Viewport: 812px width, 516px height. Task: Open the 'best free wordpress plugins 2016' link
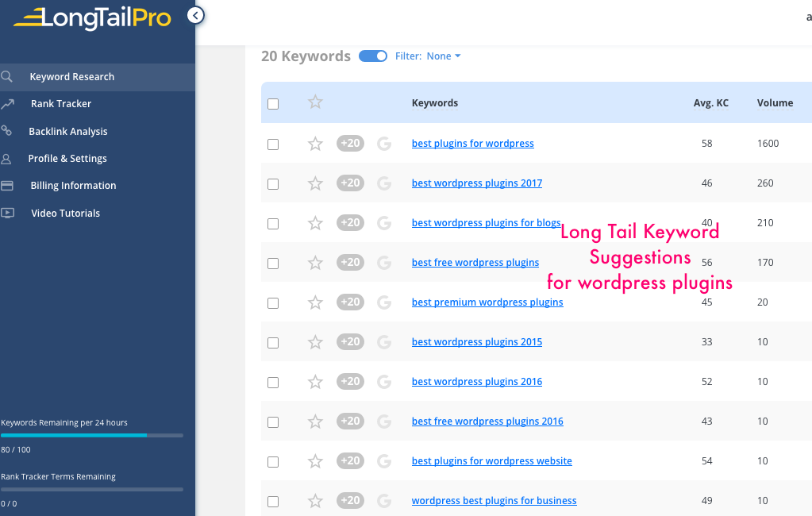[x=487, y=422]
